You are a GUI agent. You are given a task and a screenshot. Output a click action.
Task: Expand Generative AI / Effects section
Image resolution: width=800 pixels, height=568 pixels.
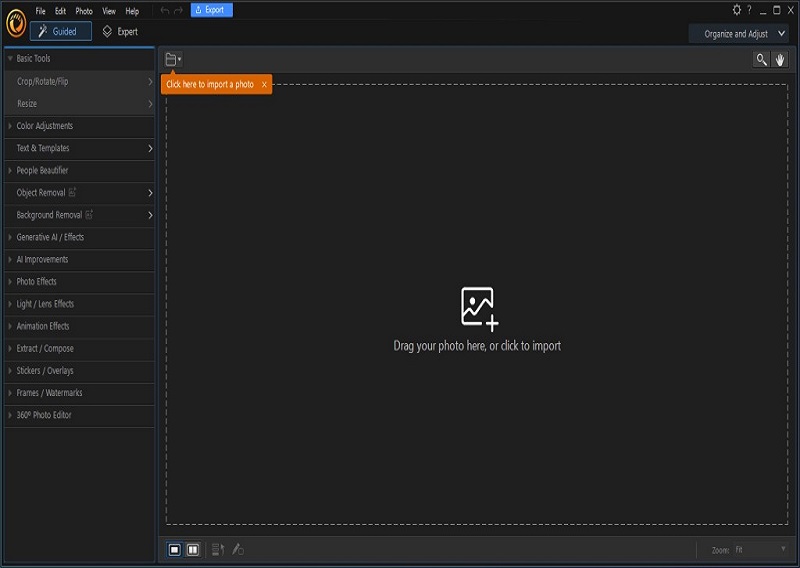(x=80, y=237)
